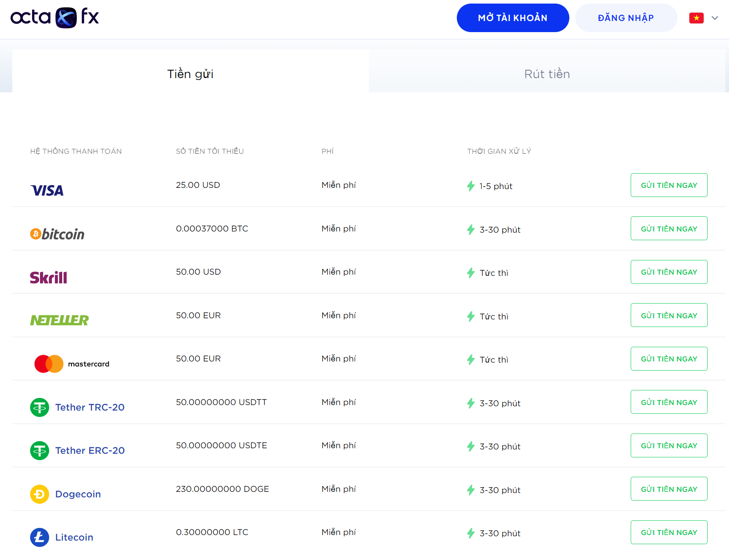Click 50.00 EUR in the mastercard row
Screen dimensions: 729x560
[x=198, y=359]
